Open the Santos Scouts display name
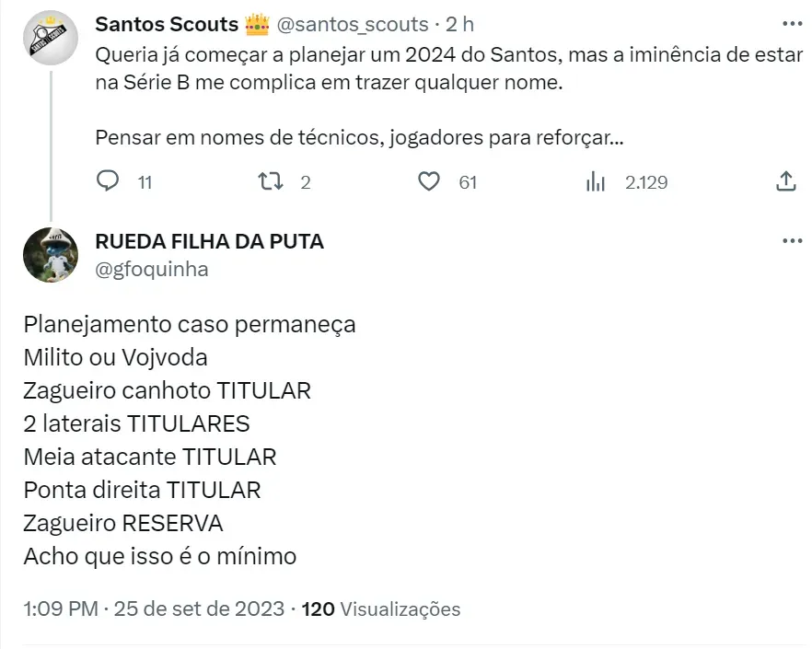This screenshot has height=649, width=812. [x=168, y=24]
